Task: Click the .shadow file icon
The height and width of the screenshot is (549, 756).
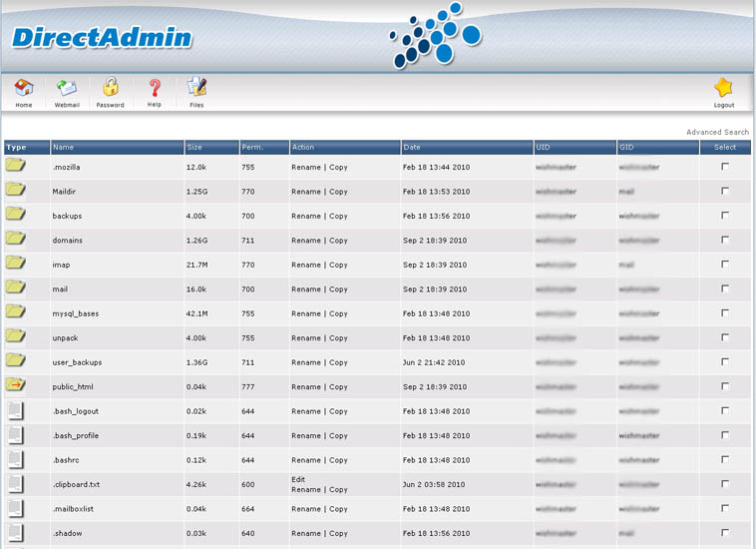Action: [x=15, y=533]
